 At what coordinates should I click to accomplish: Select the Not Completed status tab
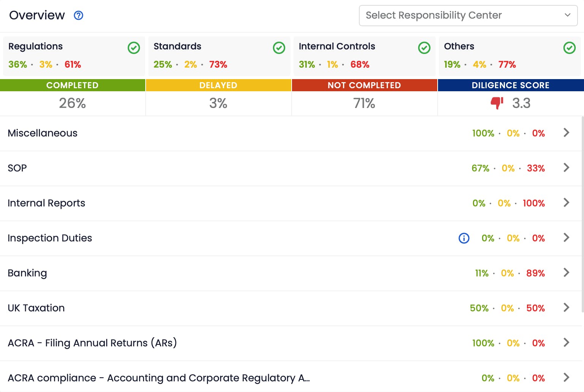coord(364,85)
